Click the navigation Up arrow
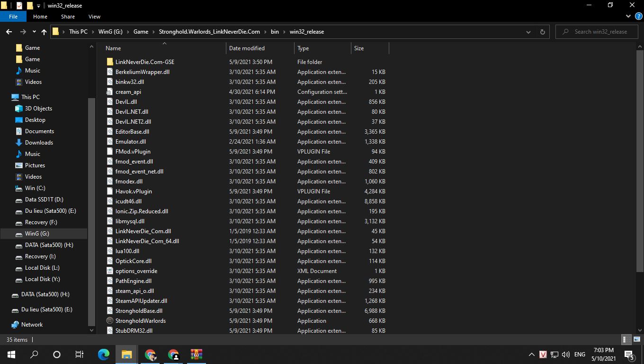Screen dimensions: 644x364 click(x=44, y=32)
